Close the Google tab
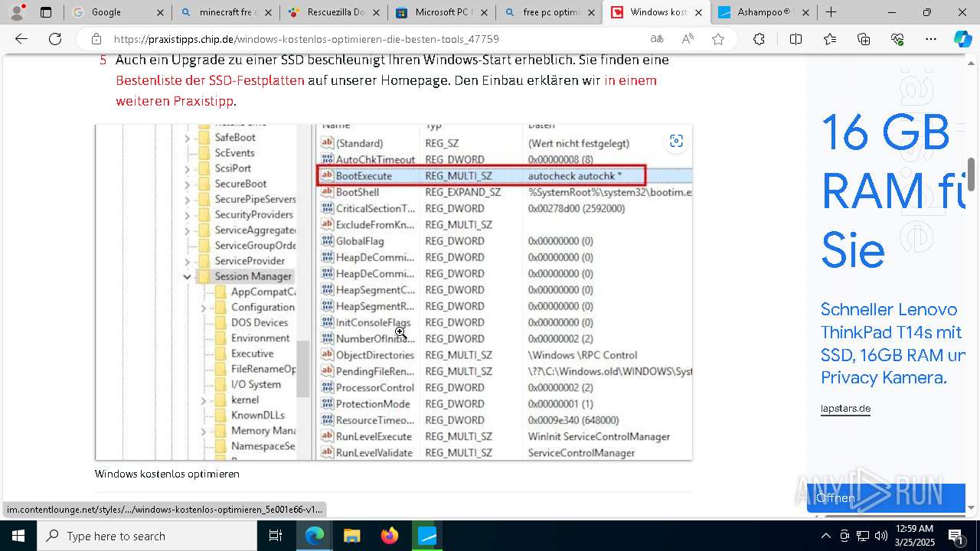Screen dimensions: 980x551 [x=159, y=12]
